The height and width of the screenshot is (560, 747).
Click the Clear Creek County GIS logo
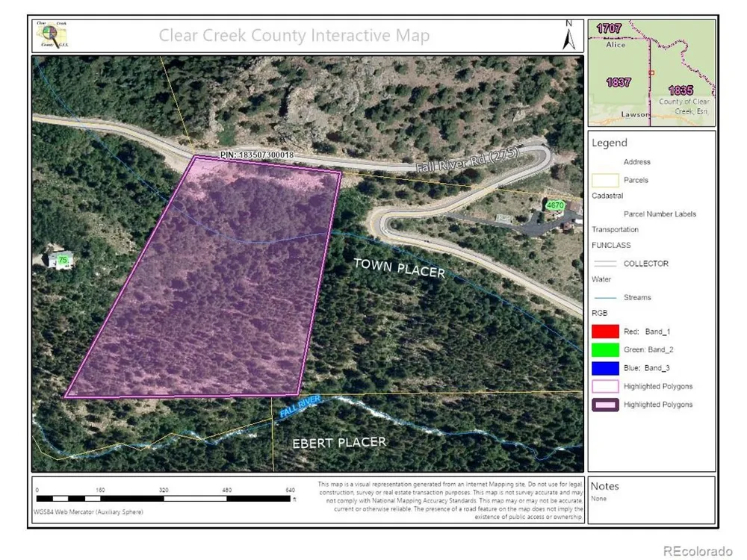tap(52, 34)
